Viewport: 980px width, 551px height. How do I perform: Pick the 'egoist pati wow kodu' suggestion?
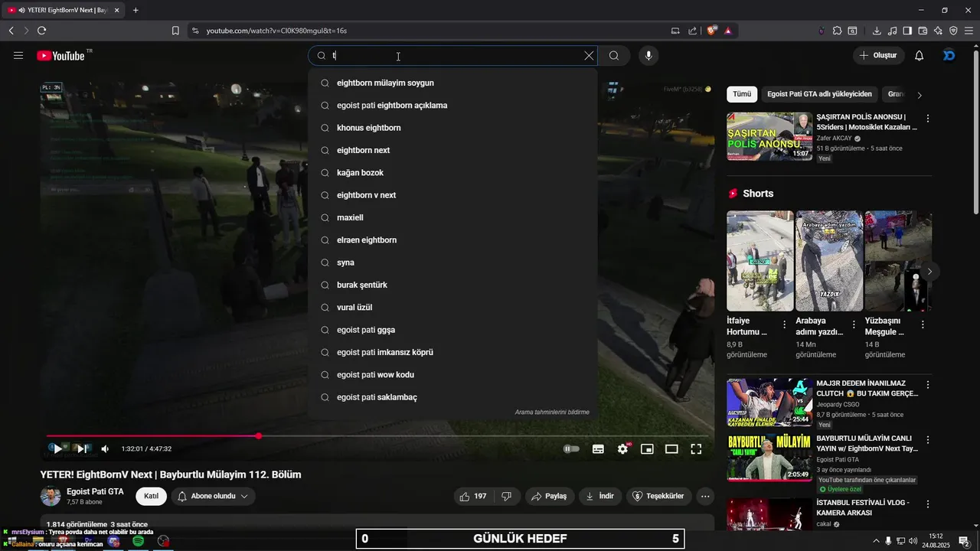452,375
